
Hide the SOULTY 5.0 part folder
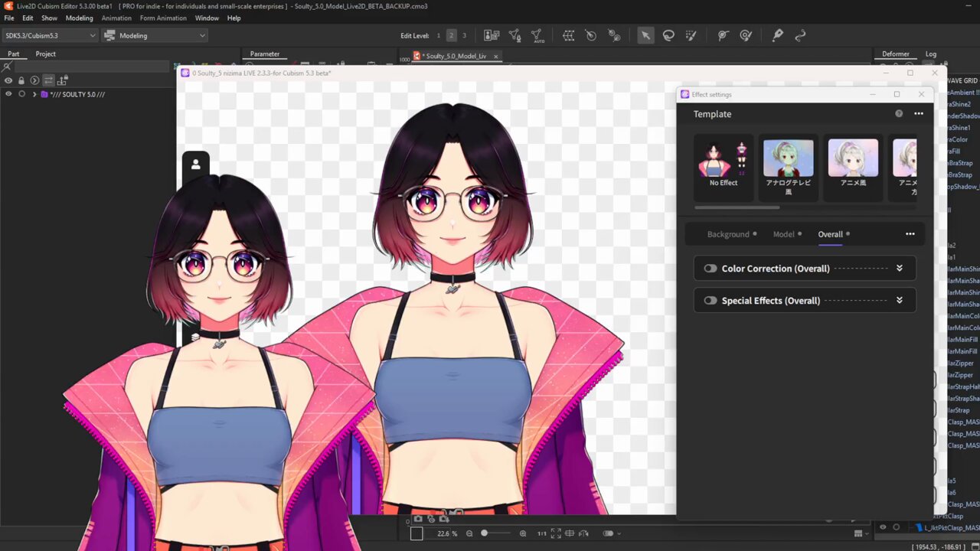pos(8,94)
